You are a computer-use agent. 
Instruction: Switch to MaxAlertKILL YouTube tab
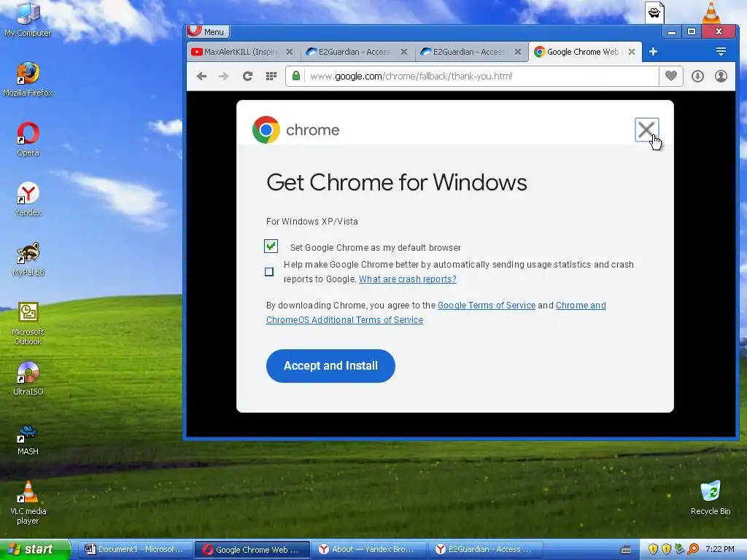[242, 52]
